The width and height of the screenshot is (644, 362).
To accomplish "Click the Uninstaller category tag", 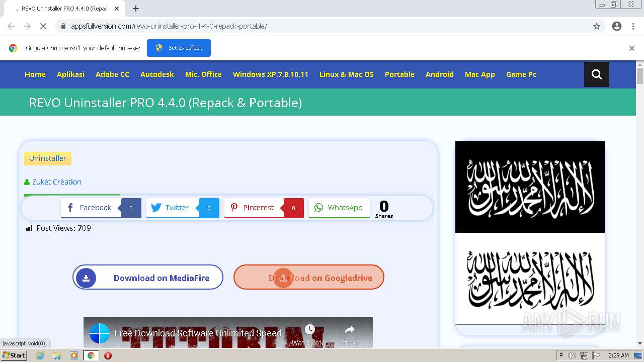I will [x=48, y=158].
